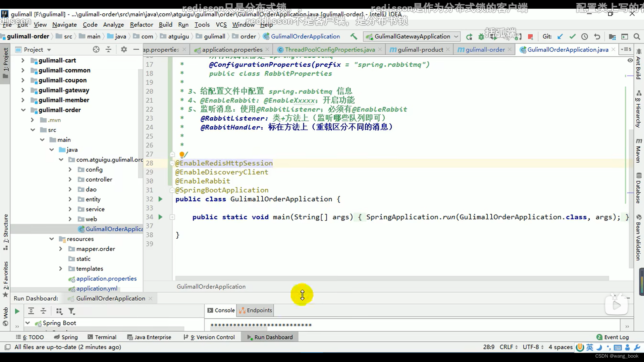
Task: Expand the config package folder
Action: [70, 170]
